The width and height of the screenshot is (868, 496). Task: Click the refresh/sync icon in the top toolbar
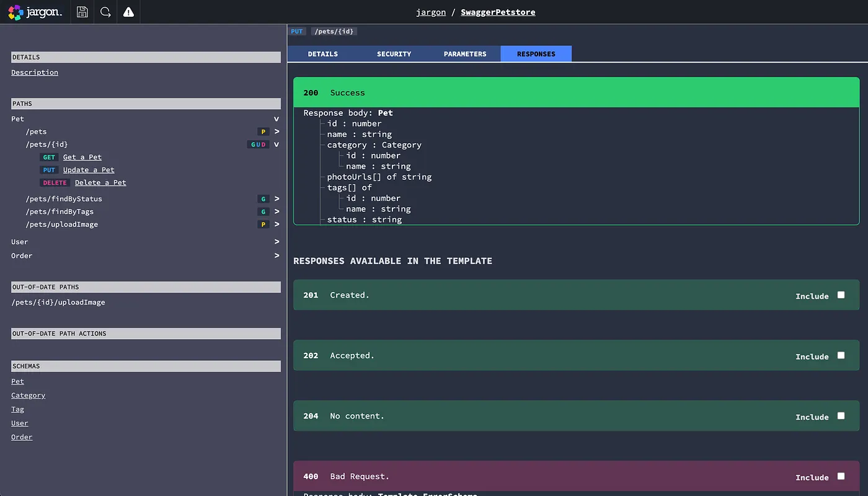click(x=105, y=12)
